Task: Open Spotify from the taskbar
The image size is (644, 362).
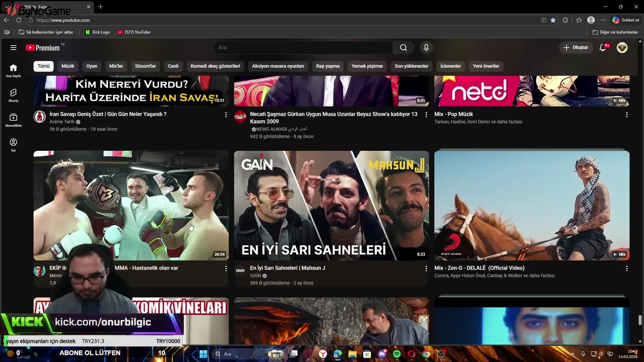Action: click(396, 354)
